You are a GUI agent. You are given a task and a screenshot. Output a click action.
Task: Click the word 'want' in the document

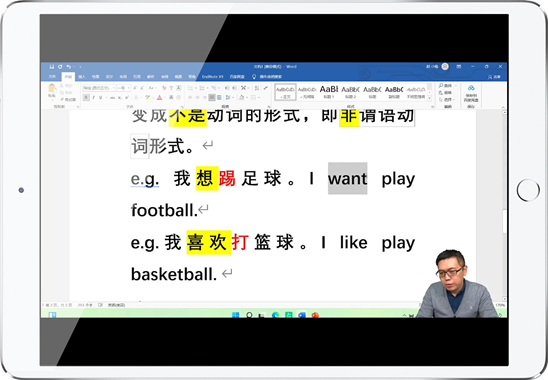click(x=347, y=179)
